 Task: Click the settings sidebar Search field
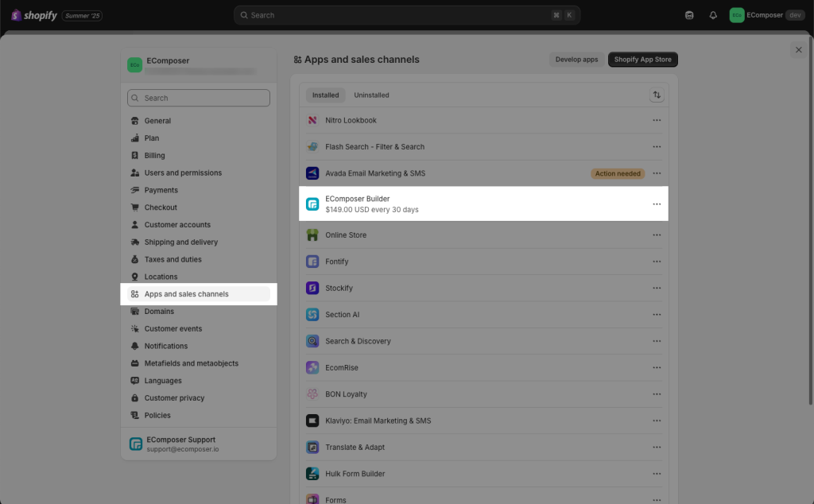[x=198, y=98]
